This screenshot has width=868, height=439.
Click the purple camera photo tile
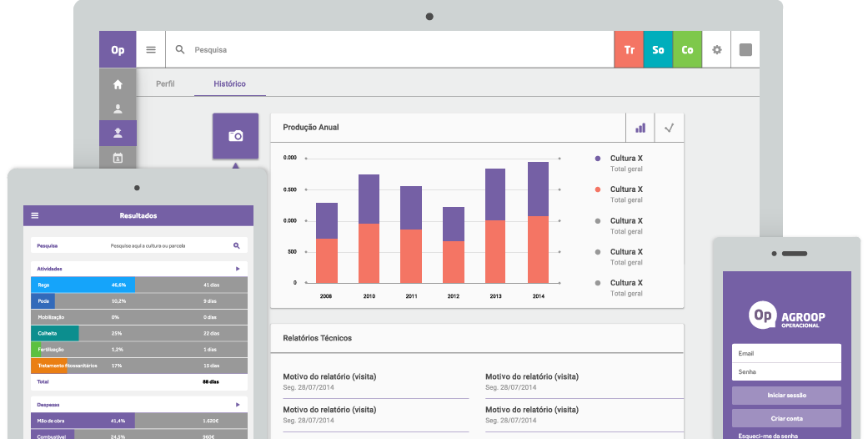pyautogui.click(x=235, y=136)
